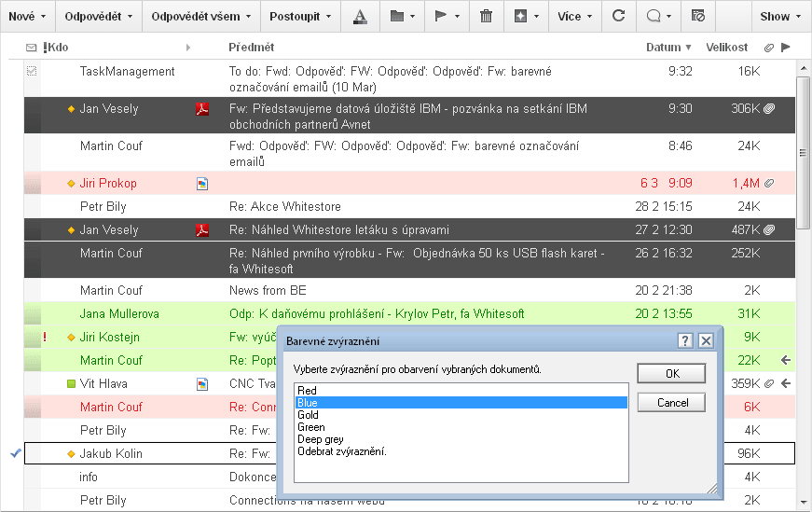
Task: Click the trash delete icon
Action: pos(486,16)
